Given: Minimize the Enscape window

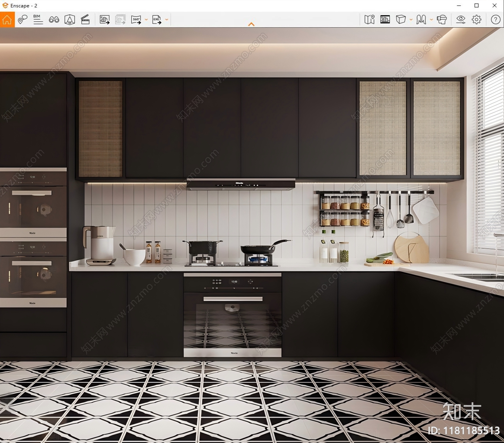Looking at the screenshot, I should (x=459, y=5).
